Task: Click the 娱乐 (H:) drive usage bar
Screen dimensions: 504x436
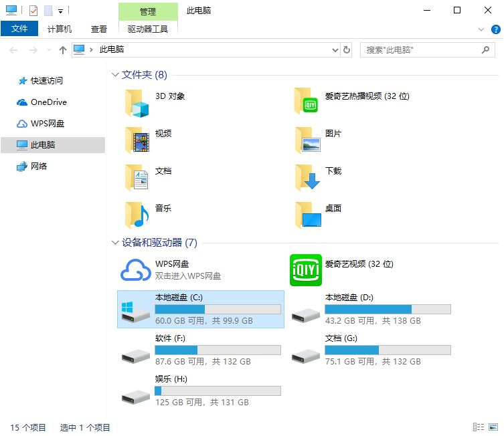Action: tap(218, 391)
